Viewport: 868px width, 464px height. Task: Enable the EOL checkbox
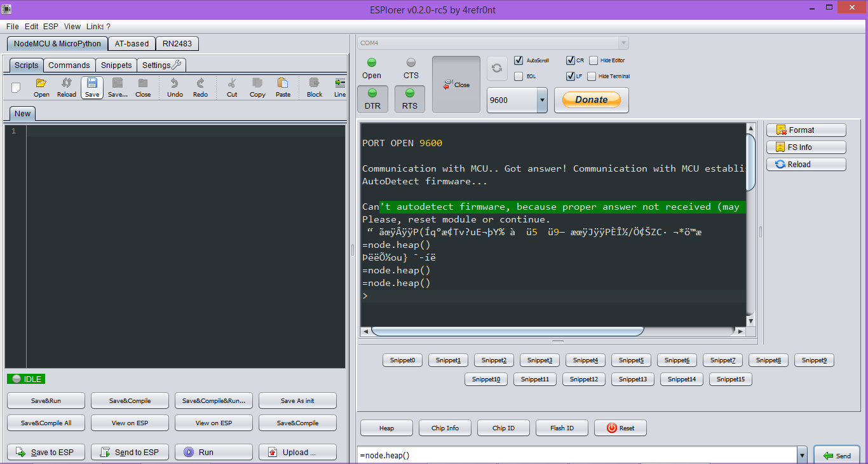click(519, 76)
